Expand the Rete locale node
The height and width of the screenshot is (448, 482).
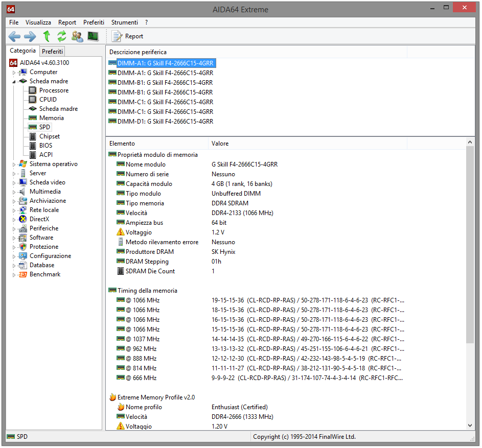(x=13, y=210)
